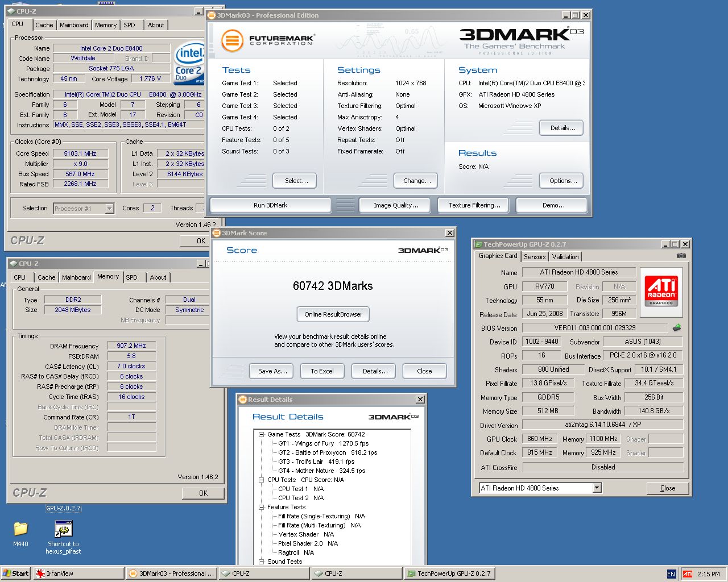The height and width of the screenshot is (582, 728).
Task: Select GT4 - Mother Nature result row
Action: pyautogui.click(x=321, y=471)
